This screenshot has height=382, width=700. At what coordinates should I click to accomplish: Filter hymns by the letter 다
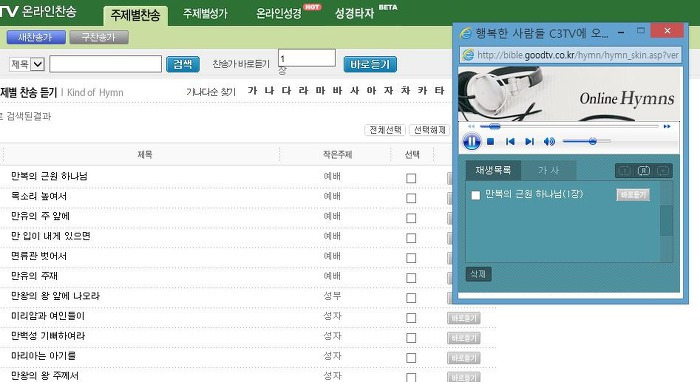coord(286,91)
